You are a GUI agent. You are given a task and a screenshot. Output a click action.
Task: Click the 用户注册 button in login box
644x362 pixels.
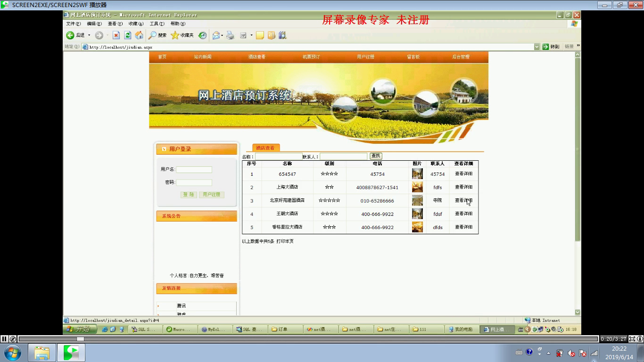click(212, 195)
